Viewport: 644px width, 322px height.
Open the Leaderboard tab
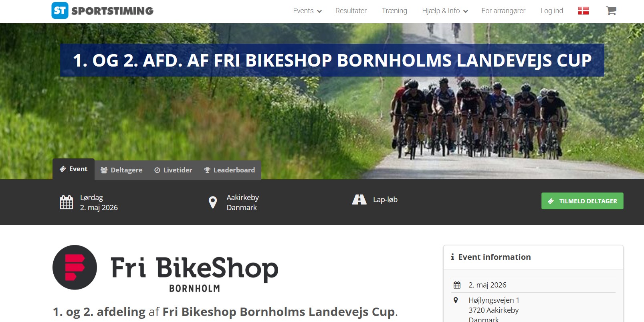pyautogui.click(x=230, y=170)
